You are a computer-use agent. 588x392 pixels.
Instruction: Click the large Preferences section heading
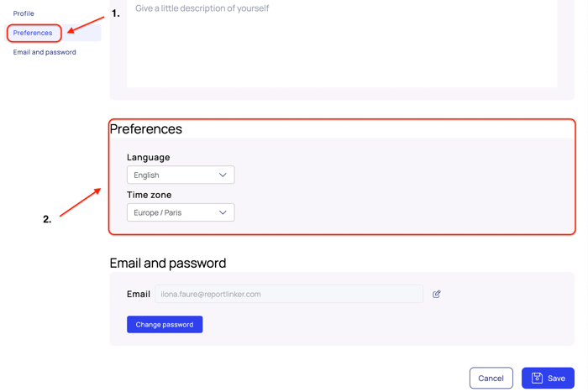pyautogui.click(x=146, y=129)
